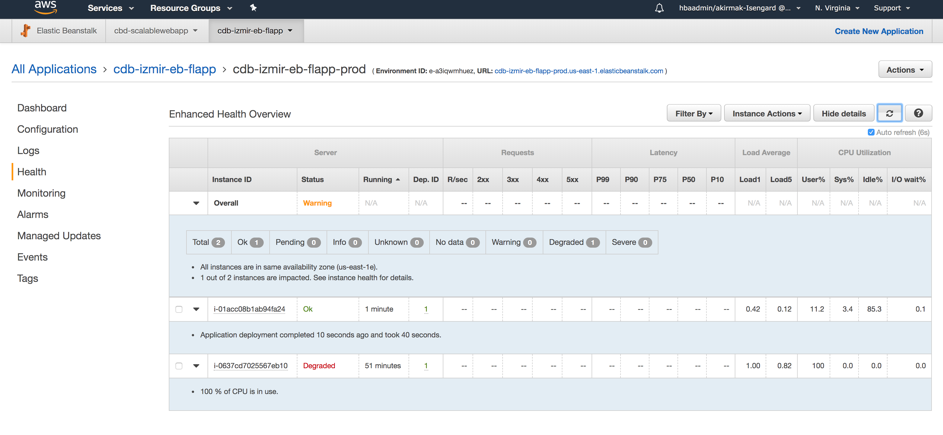
Task: Click the Dep. ID column header
Action: pyautogui.click(x=426, y=179)
